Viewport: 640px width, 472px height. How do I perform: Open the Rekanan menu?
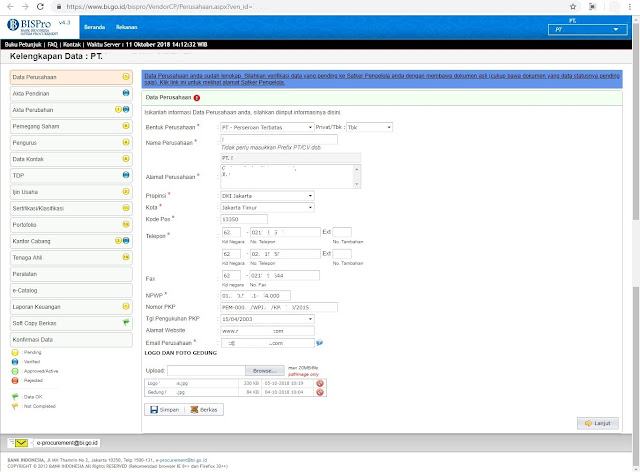click(x=127, y=27)
